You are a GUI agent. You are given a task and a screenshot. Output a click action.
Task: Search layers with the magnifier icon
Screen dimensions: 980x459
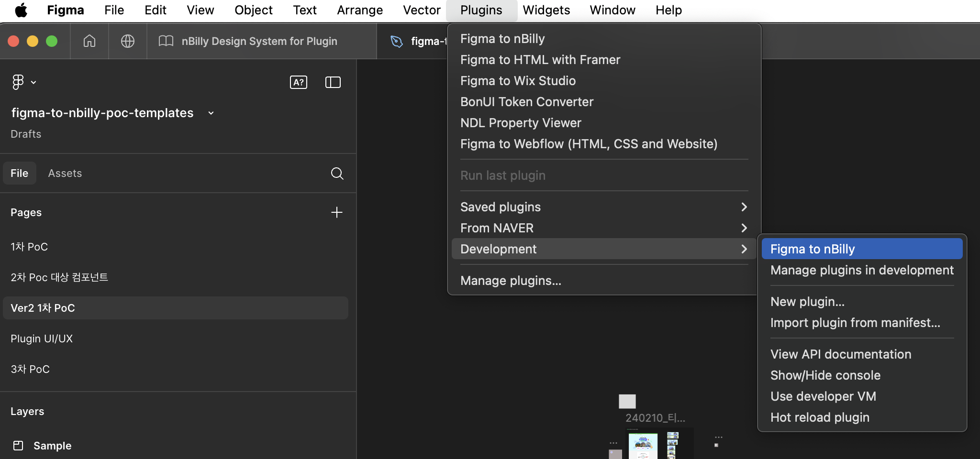point(337,173)
